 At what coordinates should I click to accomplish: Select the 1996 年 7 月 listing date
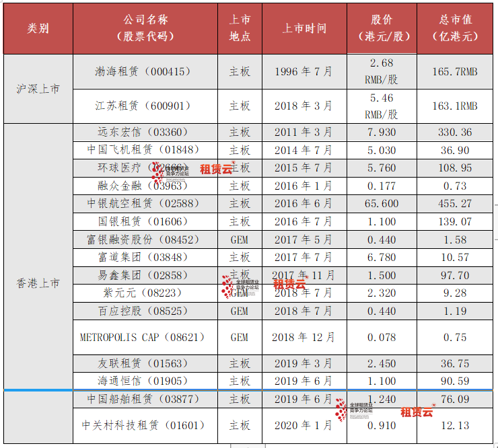pos(304,71)
